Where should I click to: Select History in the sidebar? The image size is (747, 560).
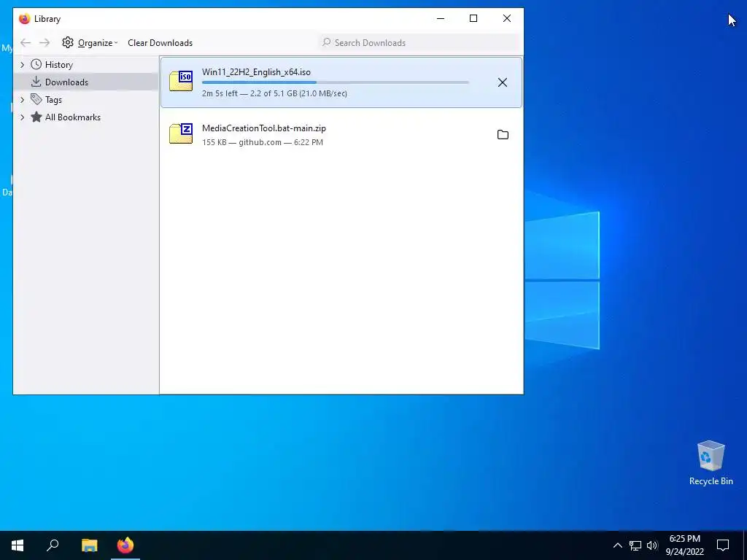(58, 65)
